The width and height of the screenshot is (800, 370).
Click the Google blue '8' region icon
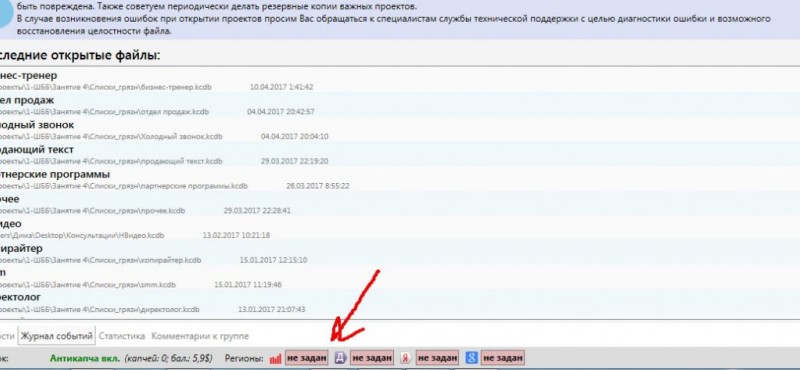[x=471, y=358]
